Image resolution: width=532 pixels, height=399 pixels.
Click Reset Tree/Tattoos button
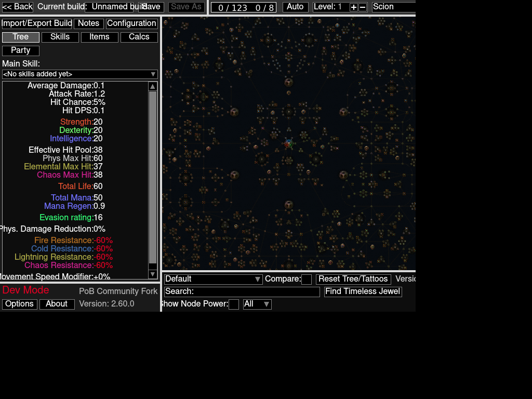pyautogui.click(x=353, y=279)
